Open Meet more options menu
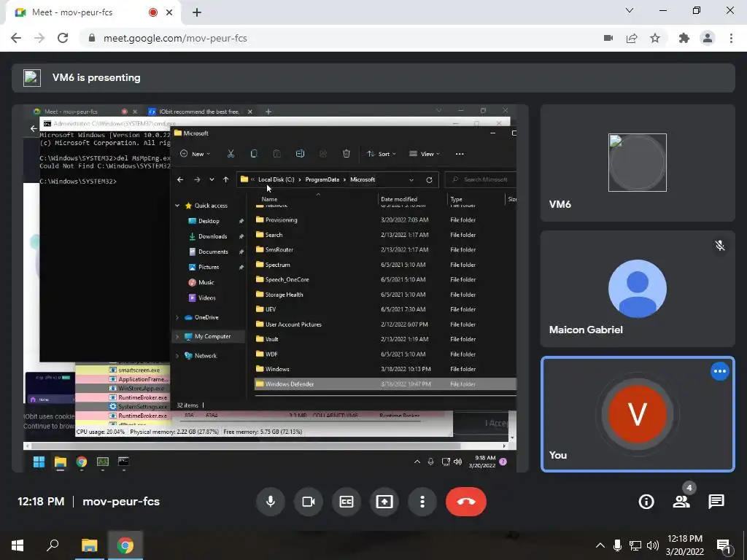Screen dimensions: 747x560 coord(422,502)
